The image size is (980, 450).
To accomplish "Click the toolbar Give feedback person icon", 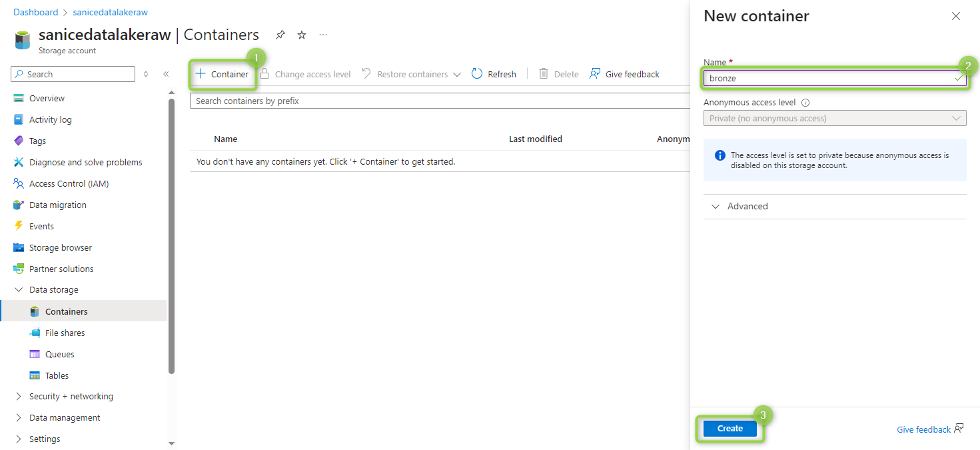I will pos(595,73).
